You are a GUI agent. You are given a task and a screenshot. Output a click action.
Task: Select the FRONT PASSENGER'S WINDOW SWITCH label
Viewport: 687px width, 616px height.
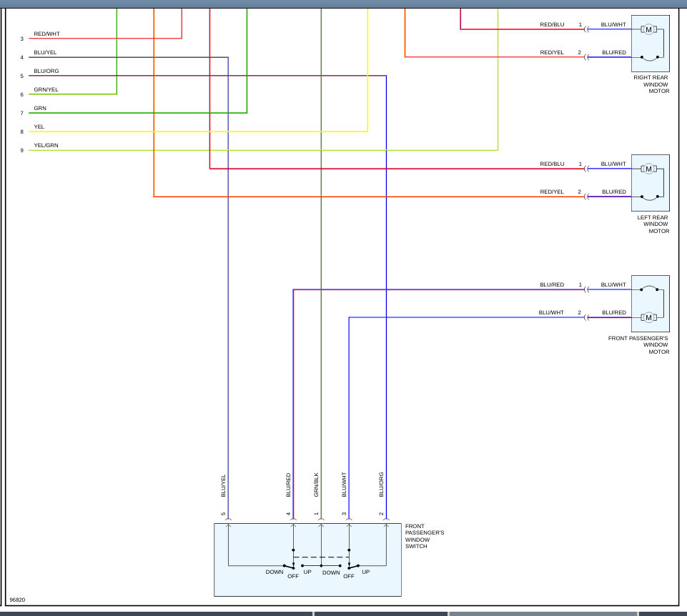pos(424,536)
